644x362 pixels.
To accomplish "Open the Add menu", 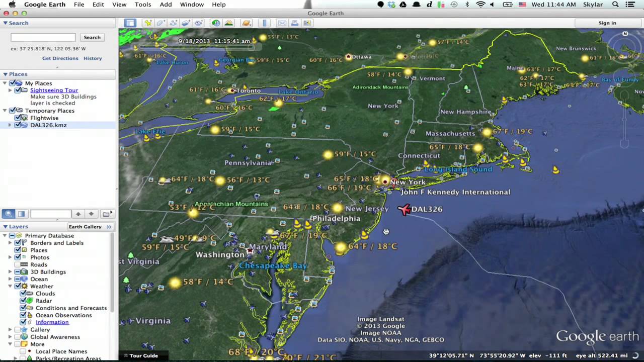I will pos(166,5).
